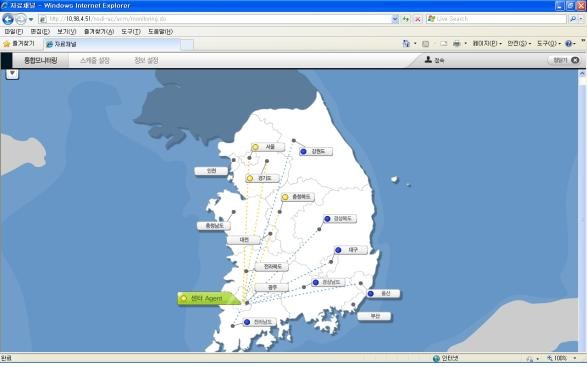
Task: Select the 경상북도 region label
Action: coord(340,219)
